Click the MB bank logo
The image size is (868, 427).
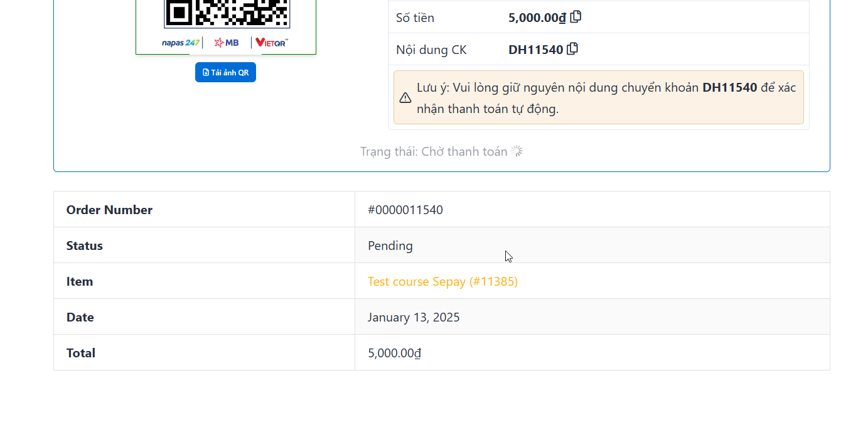226,43
